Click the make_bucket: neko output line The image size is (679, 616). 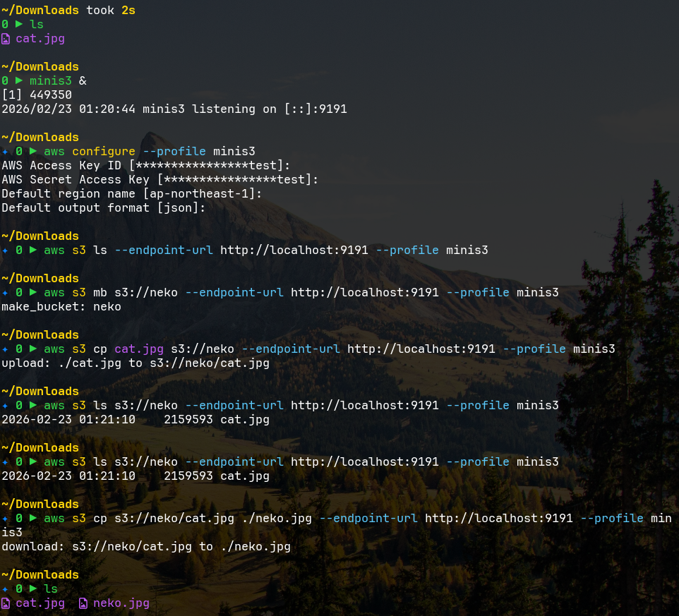click(61, 307)
